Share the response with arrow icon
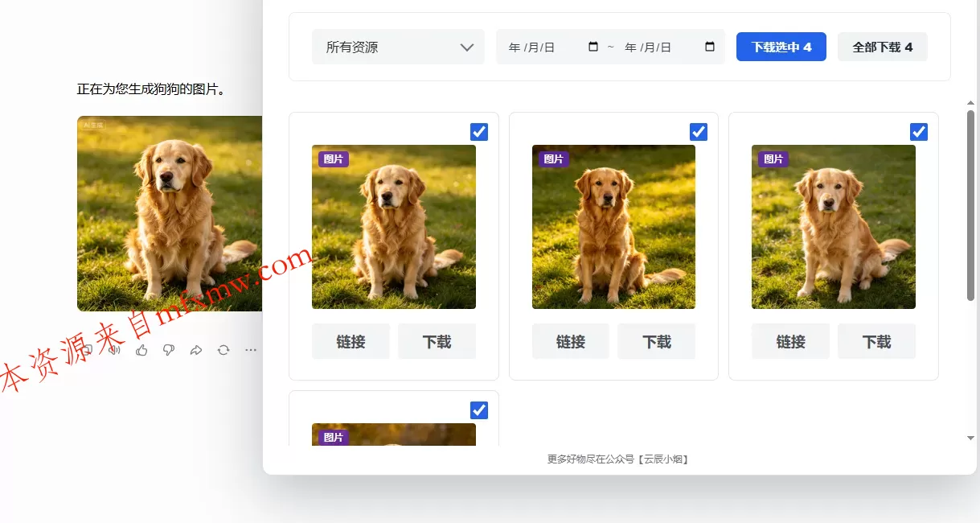Screen dimensions: 980x523 coord(196,350)
